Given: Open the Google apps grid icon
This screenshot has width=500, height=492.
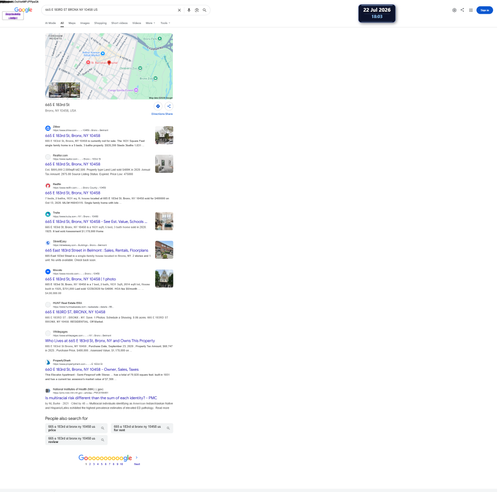Looking at the screenshot, I should [x=471, y=10].
